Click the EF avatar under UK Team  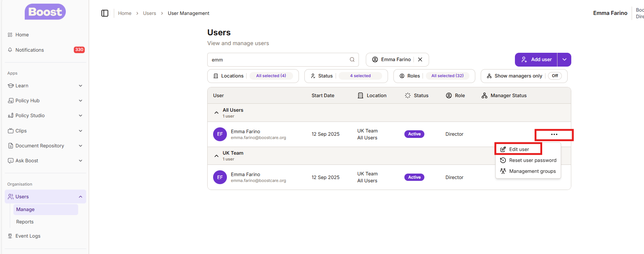tap(220, 177)
